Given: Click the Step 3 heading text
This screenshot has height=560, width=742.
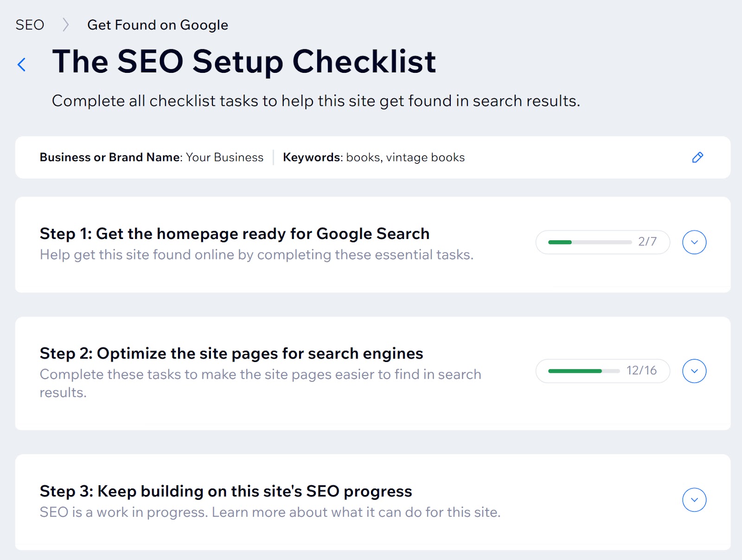Looking at the screenshot, I should coord(226,491).
